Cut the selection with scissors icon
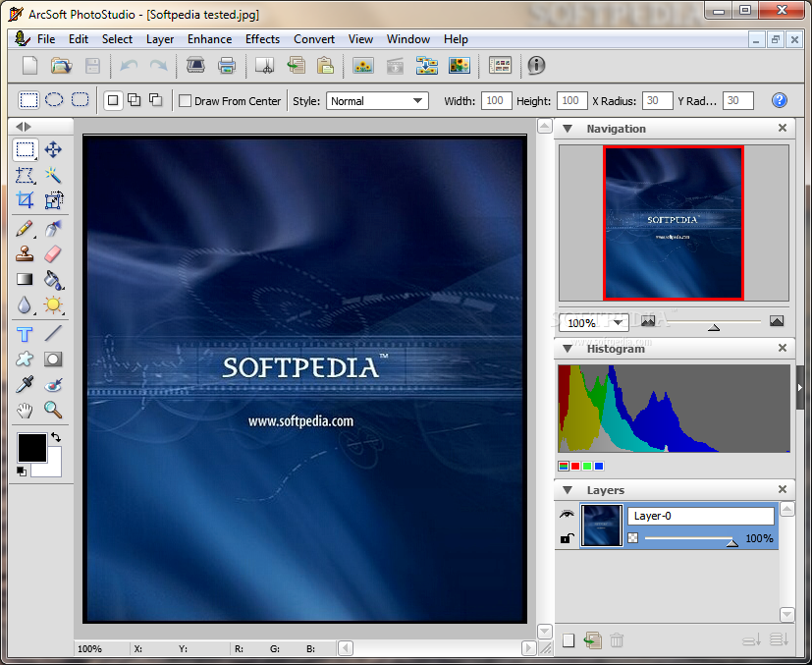The image size is (812, 665). [x=265, y=66]
